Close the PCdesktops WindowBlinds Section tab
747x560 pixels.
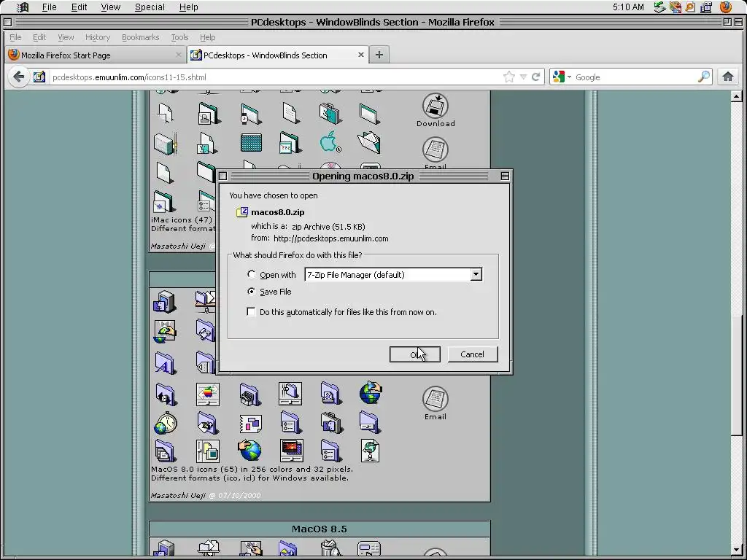(x=360, y=55)
